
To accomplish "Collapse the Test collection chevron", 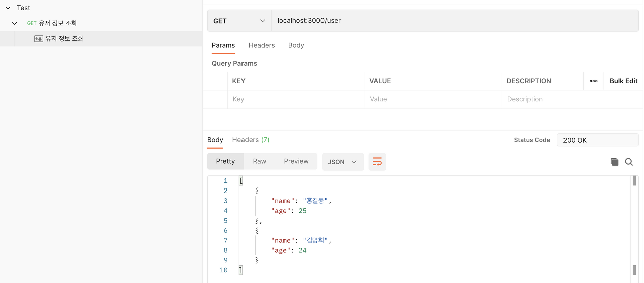I will [x=8, y=8].
